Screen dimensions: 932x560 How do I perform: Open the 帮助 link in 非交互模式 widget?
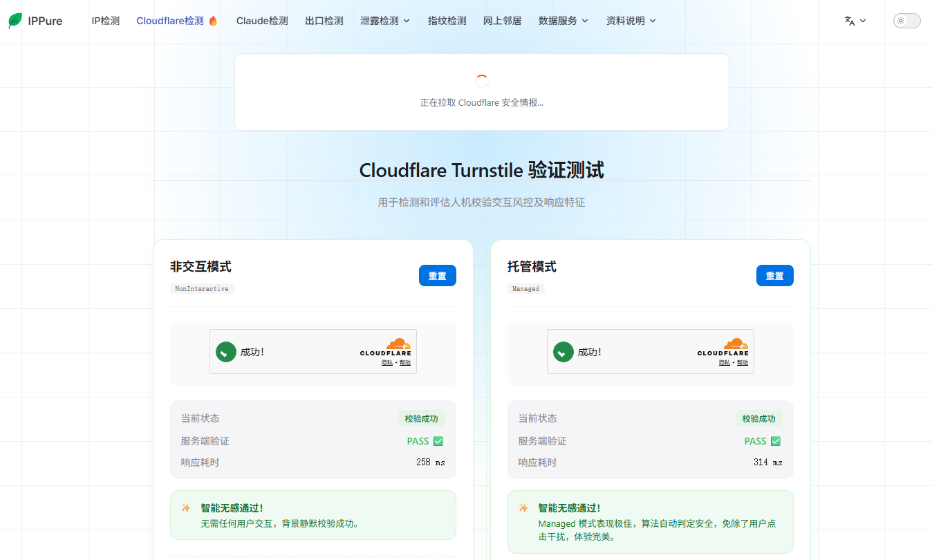405,362
